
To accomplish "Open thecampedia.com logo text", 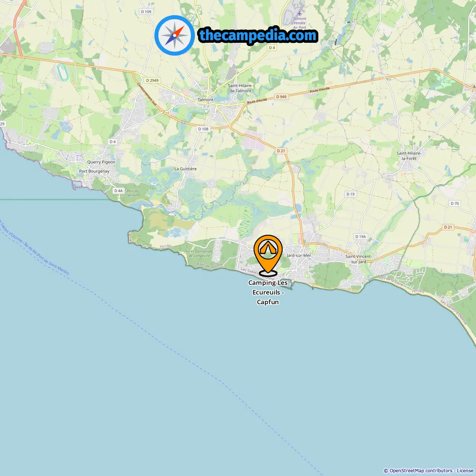I will click(258, 35).
